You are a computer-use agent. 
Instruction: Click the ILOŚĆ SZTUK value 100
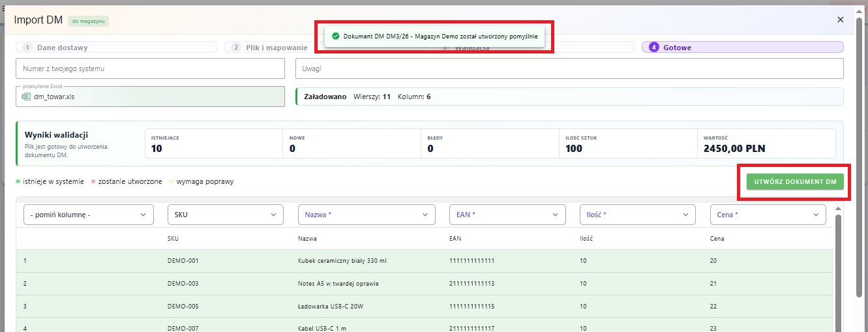coord(574,148)
